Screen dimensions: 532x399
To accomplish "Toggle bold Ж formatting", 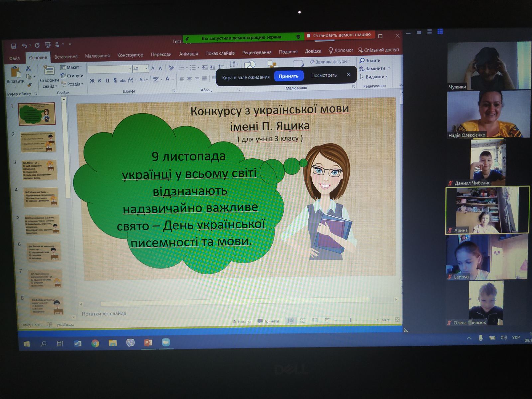I will (92, 81).
